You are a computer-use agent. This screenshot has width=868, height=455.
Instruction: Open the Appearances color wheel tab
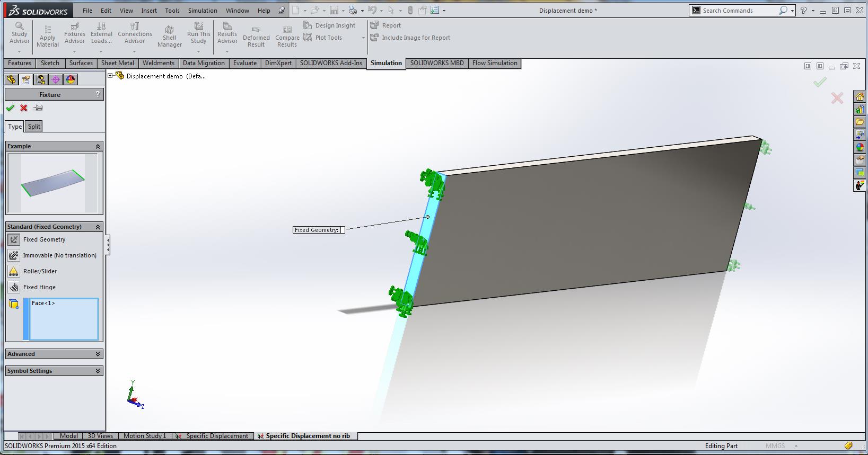pyautogui.click(x=71, y=79)
